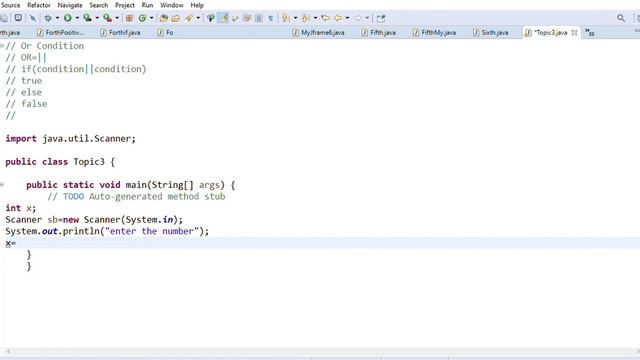Viewport: 640px width, 360px height.
Task: Click the Toggle Breadcrumb icon
Action: tap(211, 18)
